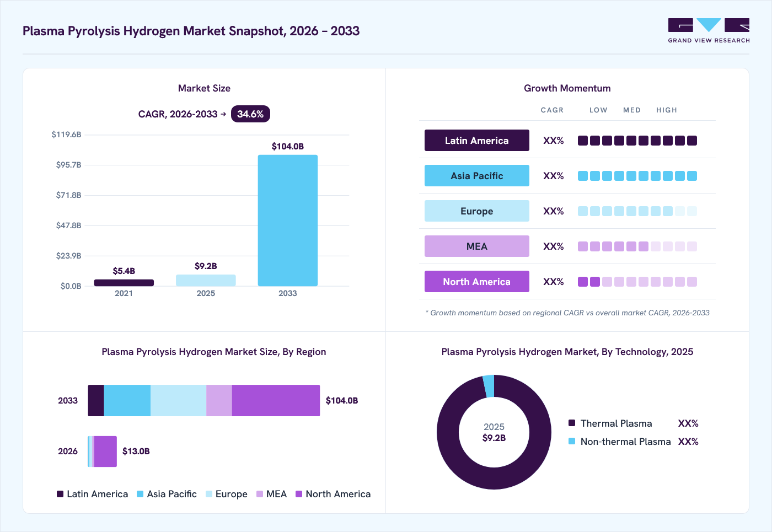Viewport: 772px width, 532px height.
Task: Click the Market By Technology 2025 heading
Action: [567, 352]
